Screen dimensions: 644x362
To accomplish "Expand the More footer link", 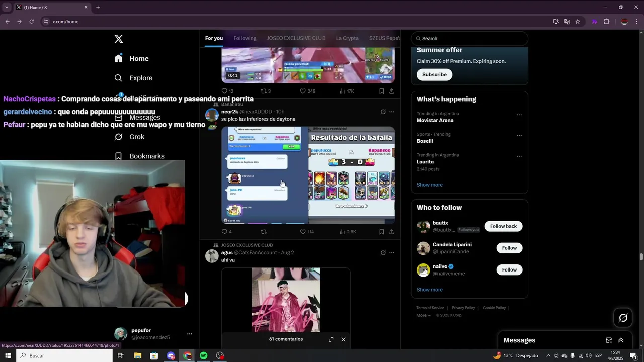I will click(424, 315).
